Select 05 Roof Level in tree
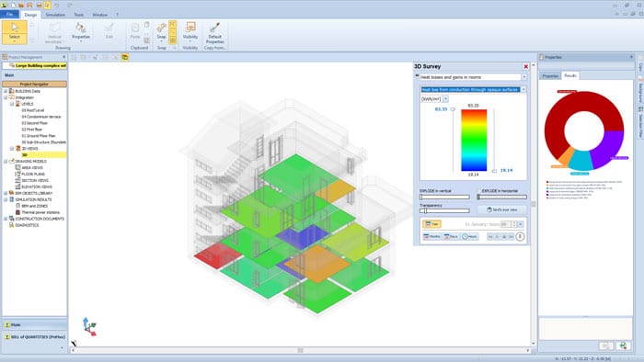 pyautogui.click(x=33, y=110)
